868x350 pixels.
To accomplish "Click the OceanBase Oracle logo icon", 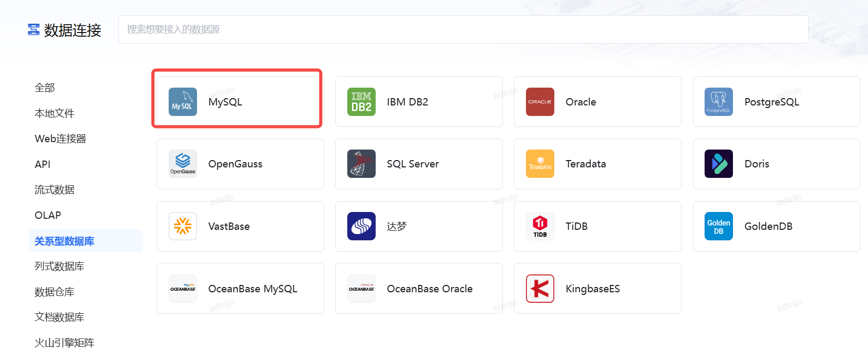I will pyautogui.click(x=361, y=289).
